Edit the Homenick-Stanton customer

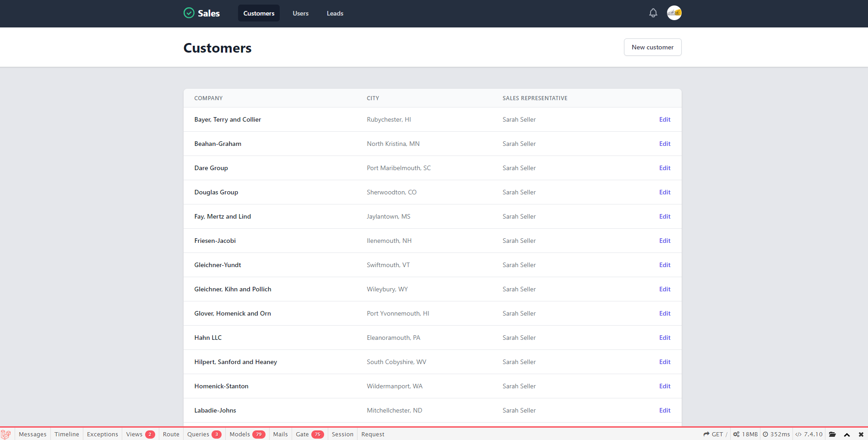[x=665, y=386]
